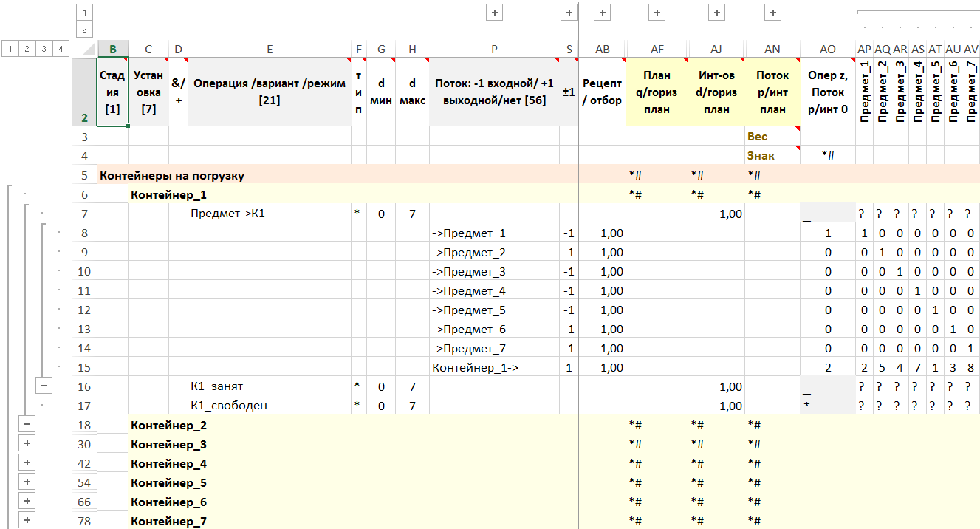Screen dimensions: 980x529
Task: Expand the Контейнер_7 row group
Action: (x=27, y=521)
